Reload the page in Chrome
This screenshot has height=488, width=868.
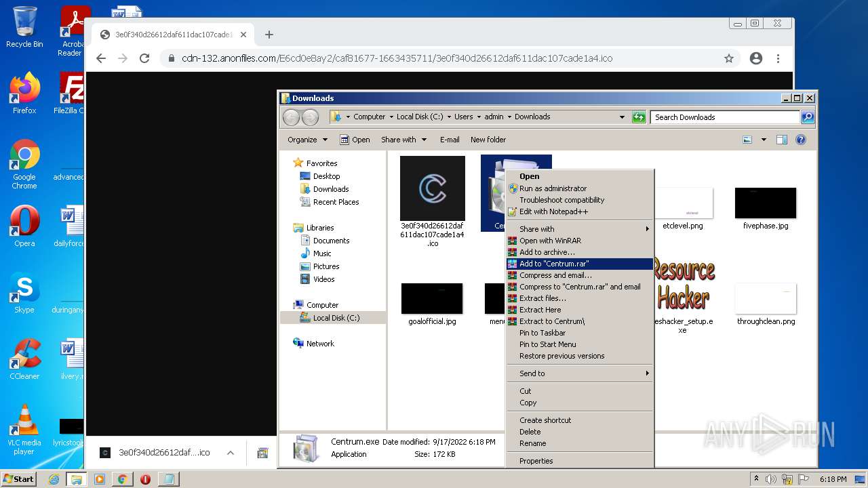[x=144, y=58]
